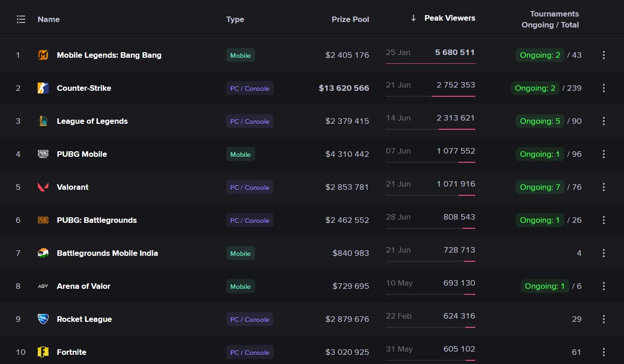Click the PUBG Mobile game logo

43,154
